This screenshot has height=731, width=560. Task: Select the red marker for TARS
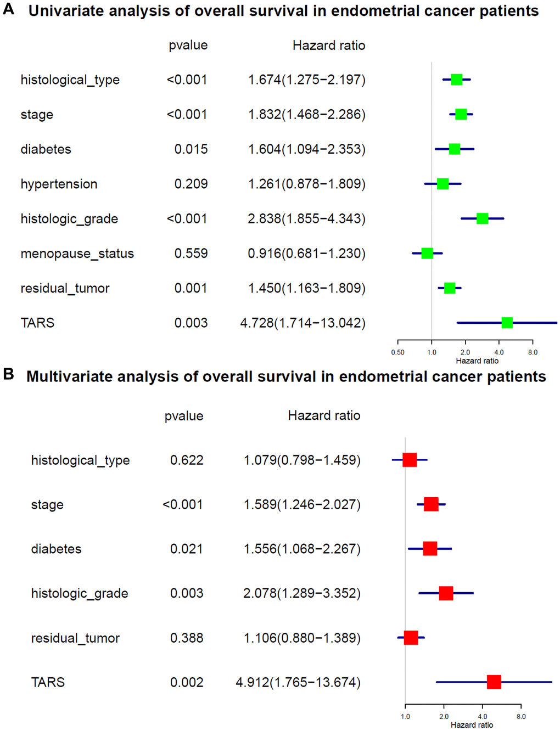(x=494, y=682)
